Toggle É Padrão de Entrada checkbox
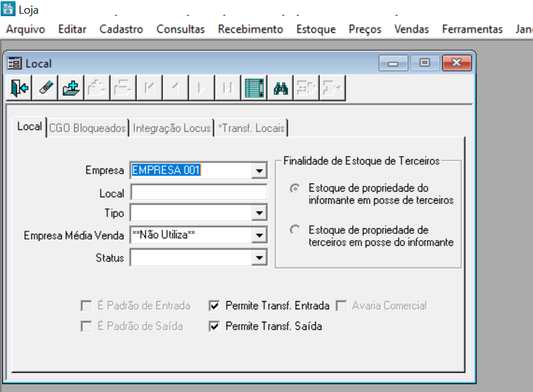This screenshot has width=533, height=392. (87, 306)
